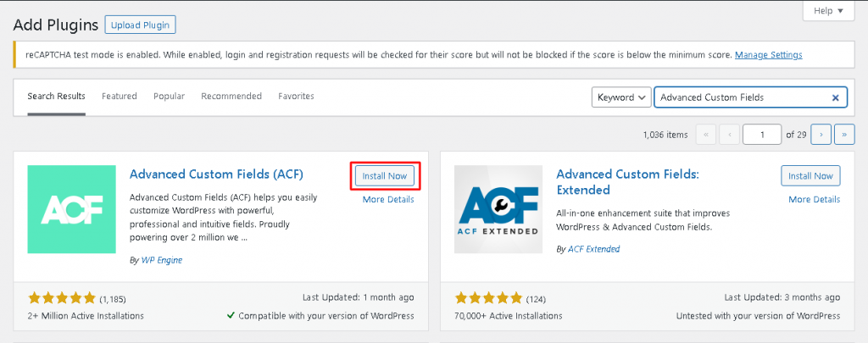Viewport: 868px width, 343px height.
Task: Select the Recommended tab
Action: pos(231,97)
